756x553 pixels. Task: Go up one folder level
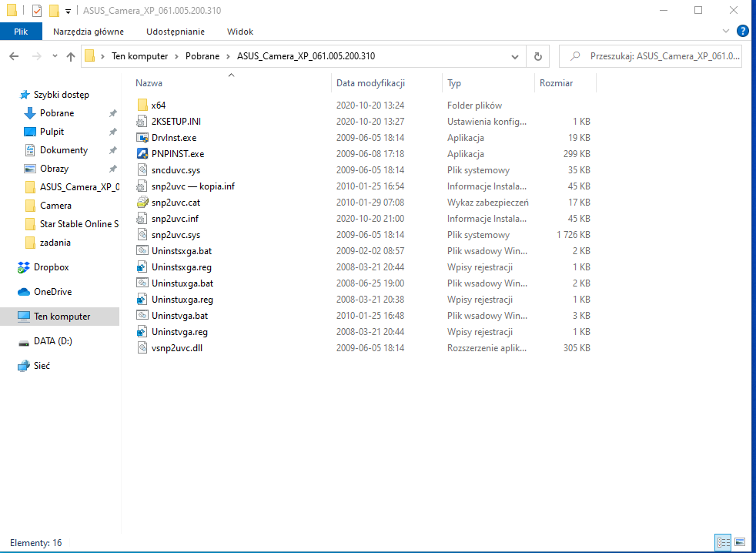[x=71, y=56]
